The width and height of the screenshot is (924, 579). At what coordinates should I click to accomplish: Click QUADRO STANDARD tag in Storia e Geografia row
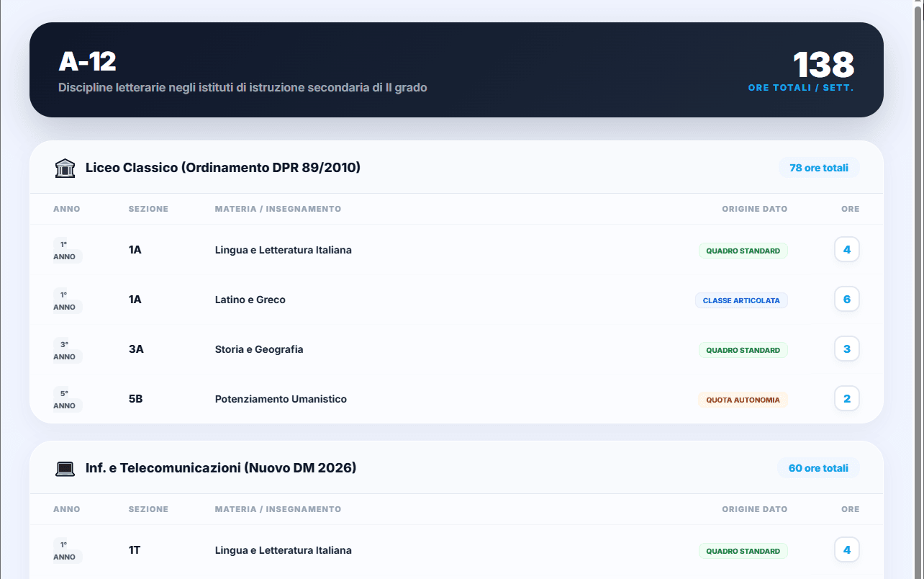743,350
